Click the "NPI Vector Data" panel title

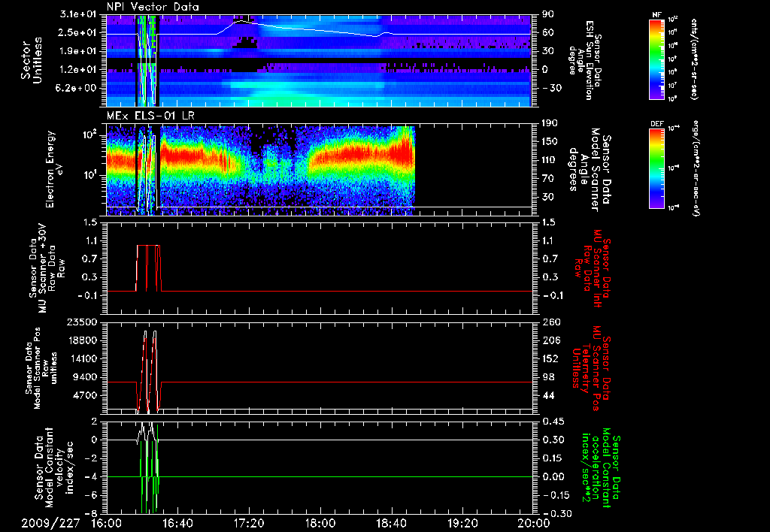(x=153, y=7)
